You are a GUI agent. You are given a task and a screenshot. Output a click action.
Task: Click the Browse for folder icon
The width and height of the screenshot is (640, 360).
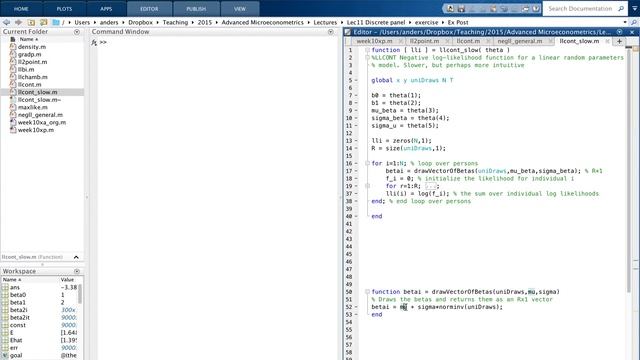click(x=44, y=22)
